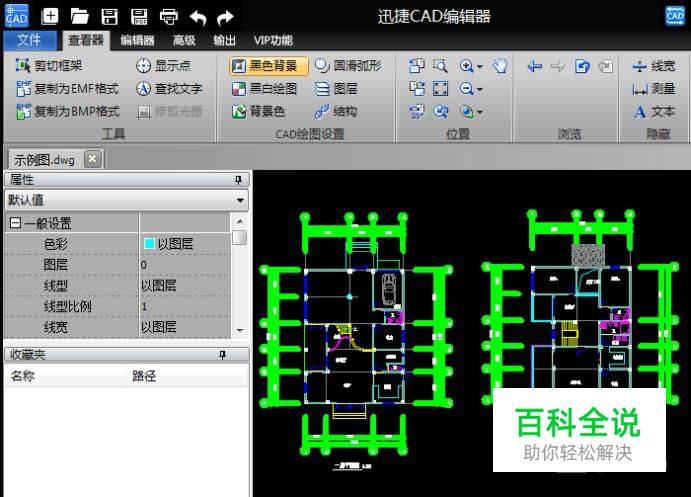
Task: Open the 文件 file menu
Action: tap(30, 41)
